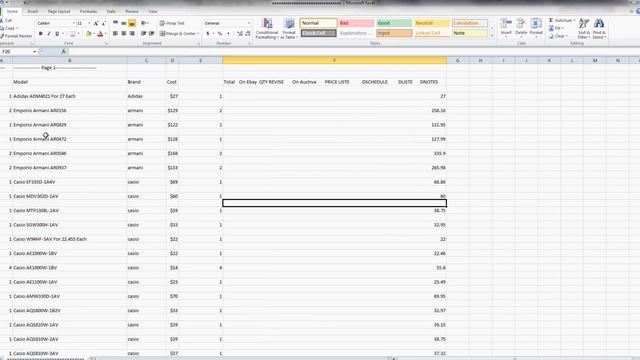
Task: Apply the Bad red cell style
Action: click(x=356, y=23)
